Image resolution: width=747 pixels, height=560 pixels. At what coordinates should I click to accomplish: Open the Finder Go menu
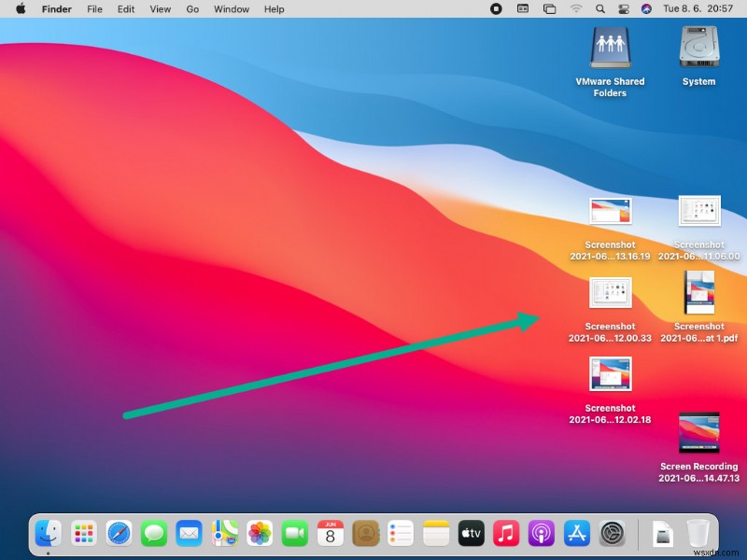[x=192, y=8]
